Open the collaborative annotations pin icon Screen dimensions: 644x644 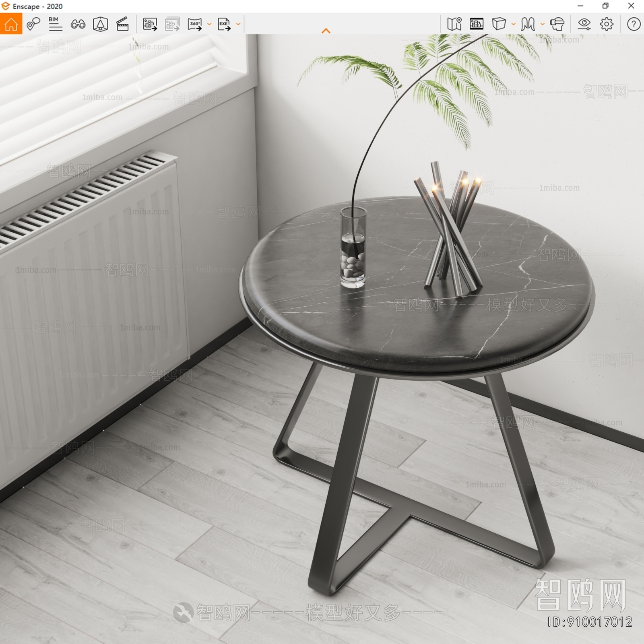coord(33,24)
